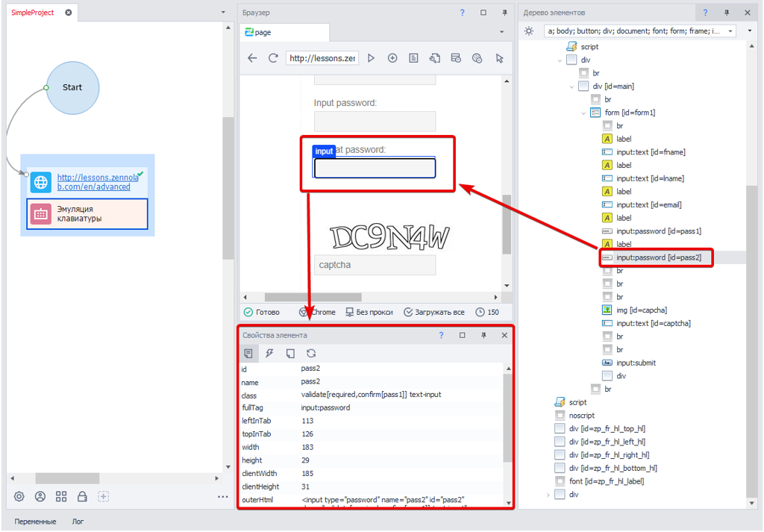Select the Эмуляция клавиатуры action block
The image size is (764, 532).
pyautogui.click(x=87, y=213)
